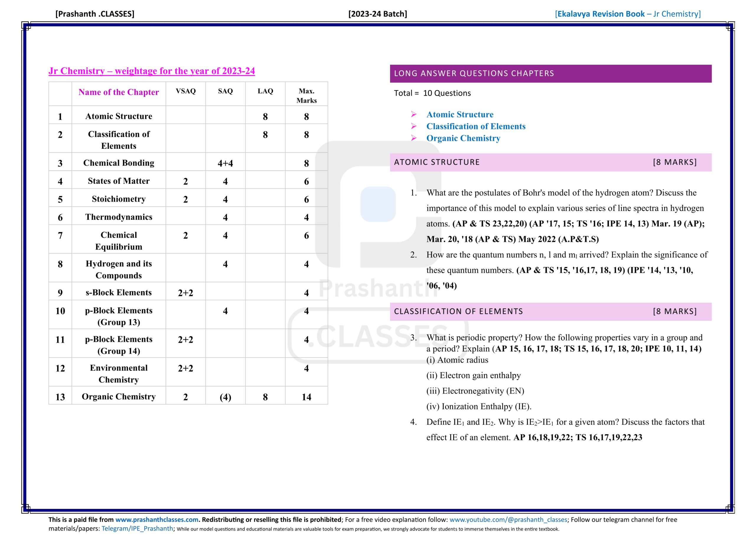
Task: Click the Organic Chemistry bullet link
Action: tap(463, 138)
